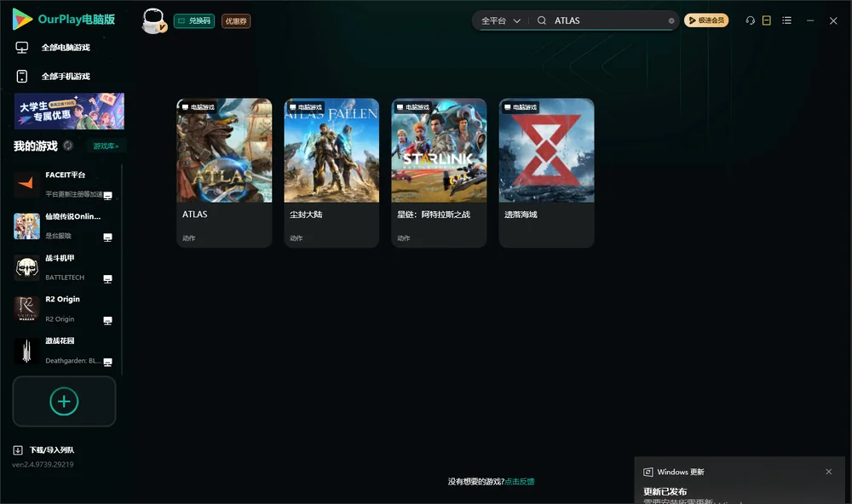This screenshot has height=504, width=852.
Task: Open the fourth card with red hourglass logo
Action: [547, 173]
